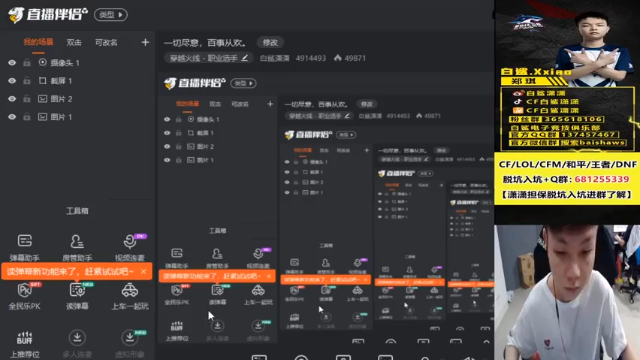
Task: Switch to the 双击 scene tab
Action: point(74,42)
